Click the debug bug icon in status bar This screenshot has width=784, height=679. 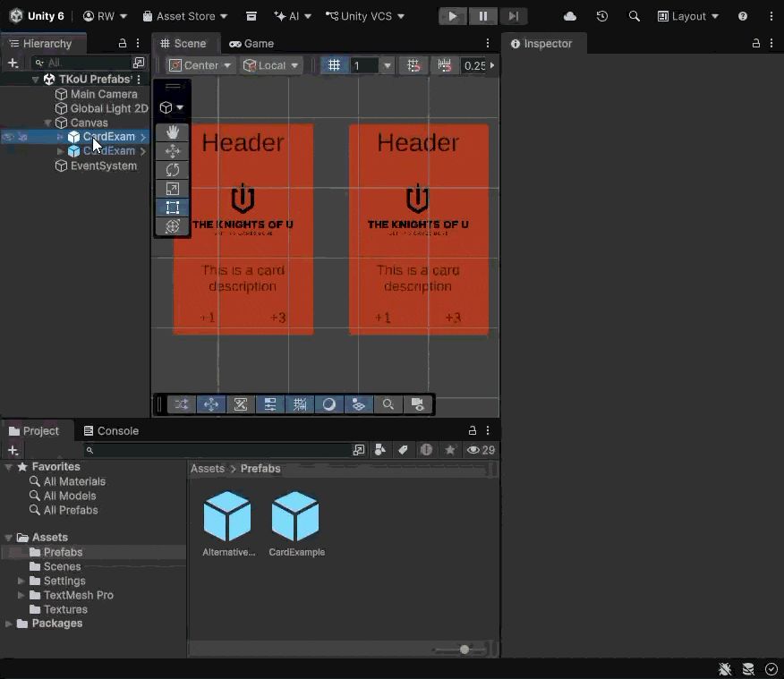click(x=725, y=669)
